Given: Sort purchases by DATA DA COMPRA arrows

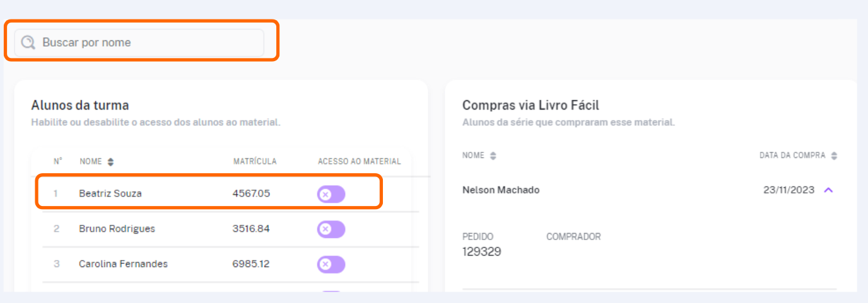Looking at the screenshot, I should click(834, 156).
